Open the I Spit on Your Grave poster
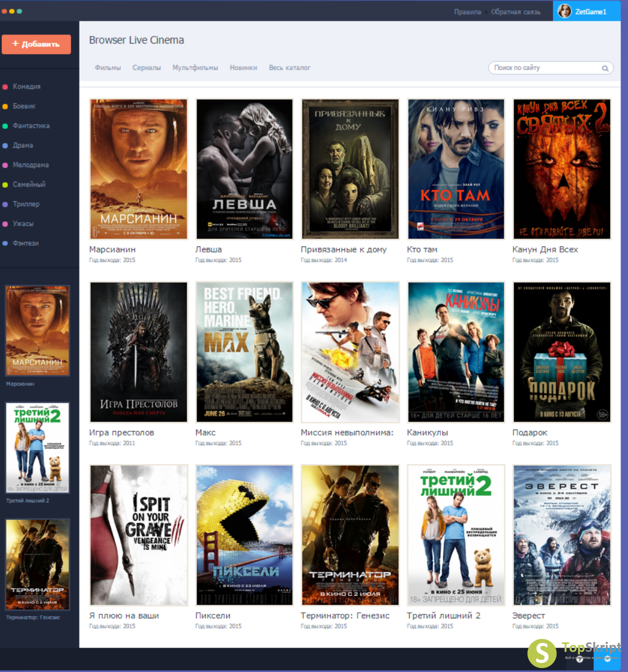 pos(138,535)
